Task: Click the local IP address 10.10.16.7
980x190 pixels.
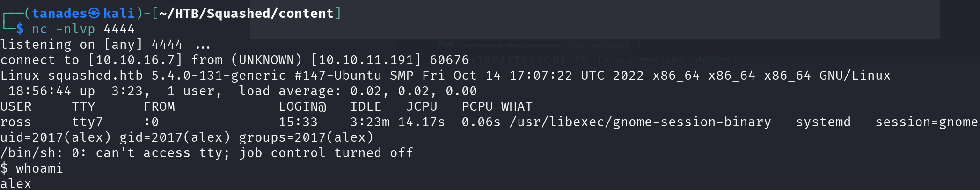Action: pos(139,60)
